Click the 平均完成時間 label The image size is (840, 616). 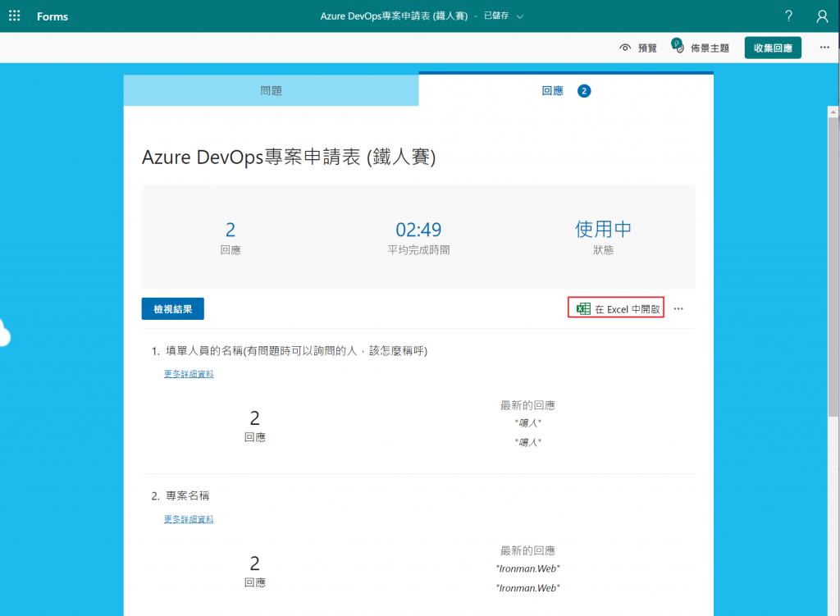[x=418, y=250]
